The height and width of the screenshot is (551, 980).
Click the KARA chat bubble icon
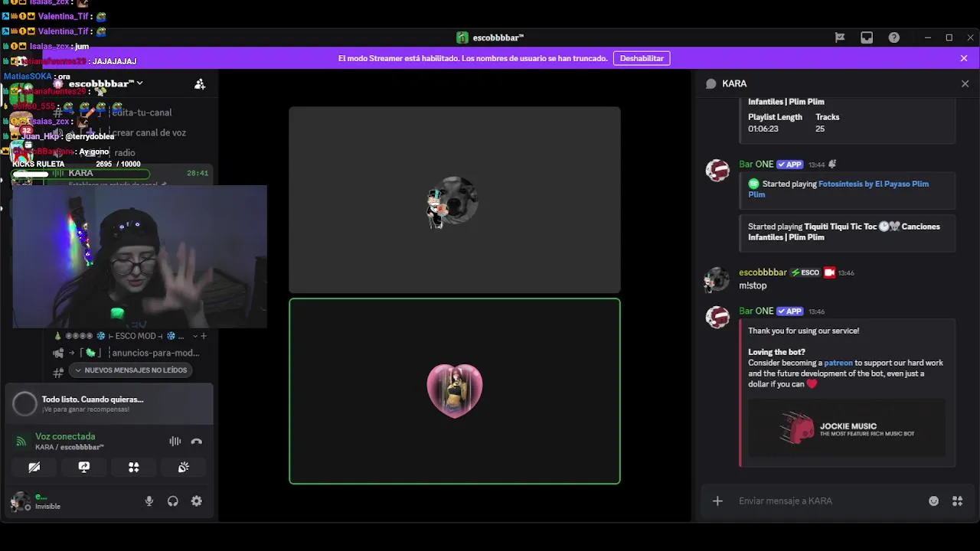tap(711, 83)
